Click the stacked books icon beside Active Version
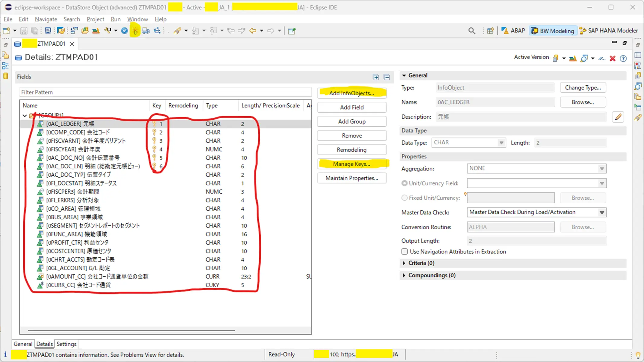The image size is (644, 362). tap(573, 59)
